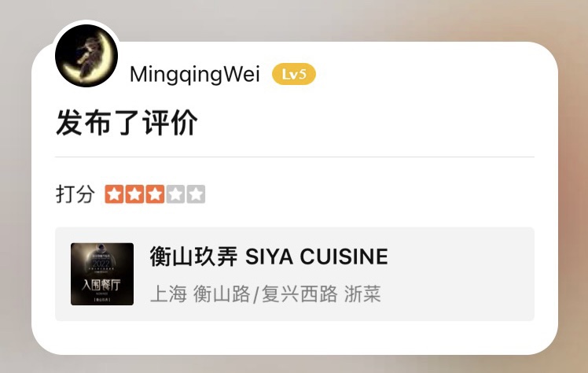Select the first orange rating star
588x373 pixels.
coord(114,194)
